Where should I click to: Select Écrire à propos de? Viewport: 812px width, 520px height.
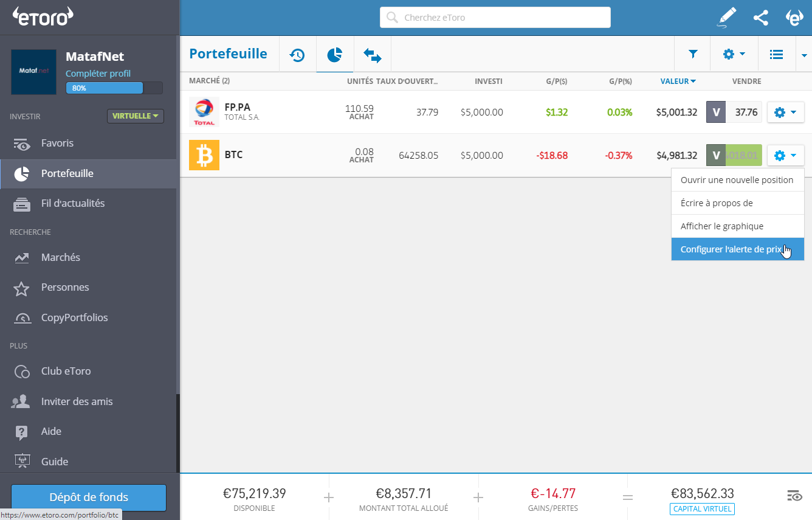(x=738, y=203)
